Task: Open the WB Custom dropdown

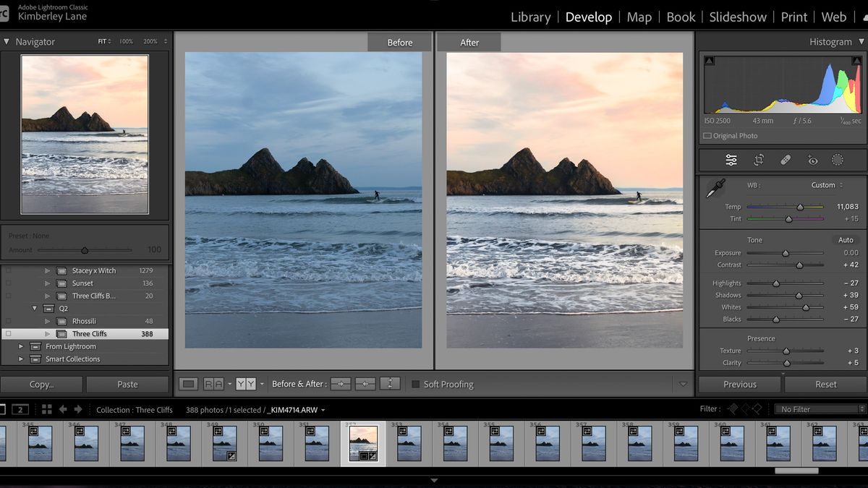Action: click(x=824, y=184)
